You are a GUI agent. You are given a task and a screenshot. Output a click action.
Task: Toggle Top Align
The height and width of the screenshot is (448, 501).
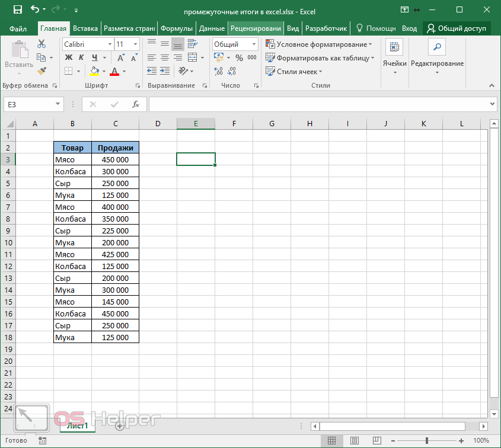click(152, 44)
